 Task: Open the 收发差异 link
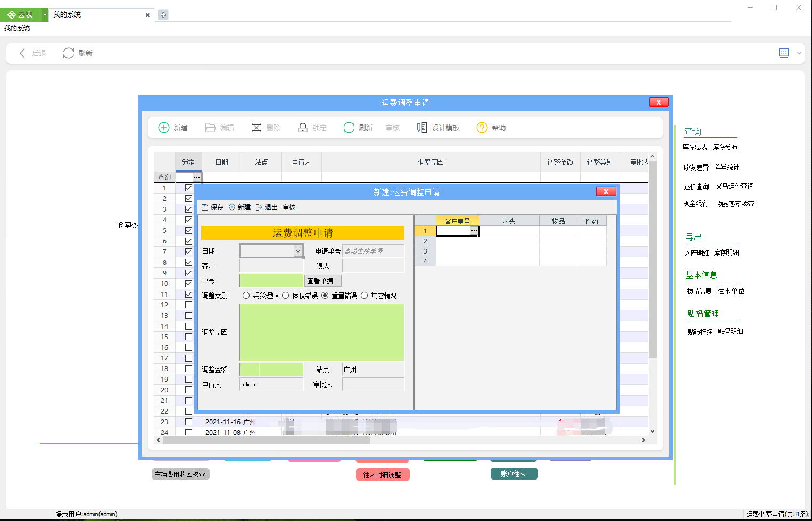click(x=697, y=167)
